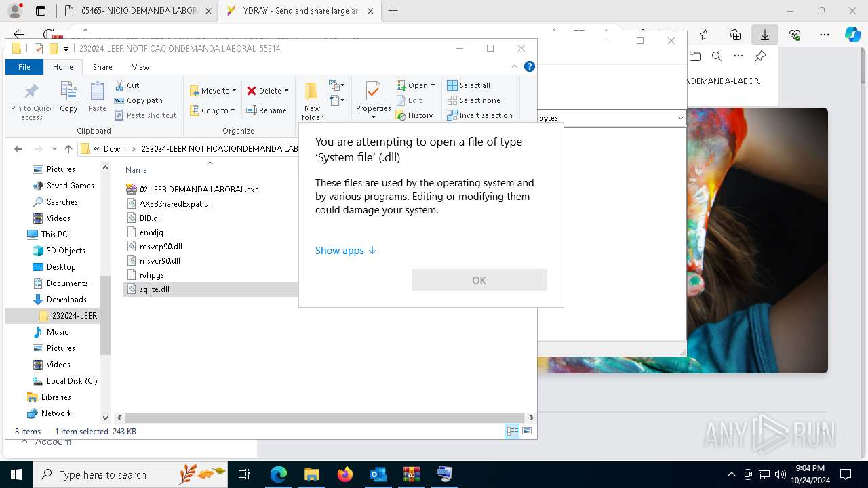Click Pin to Quick access icon

(31, 102)
